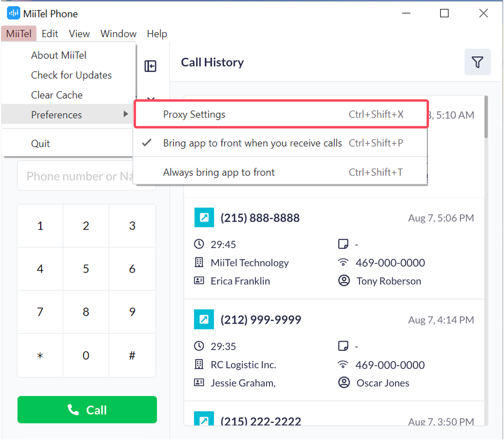Click the clock duration icon beside 29:35
504x440 pixels.
click(x=199, y=346)
